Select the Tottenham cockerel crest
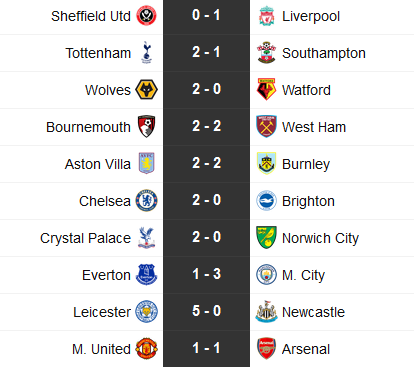The height and width of the screenshot is (367, 414). coord(146,52)
